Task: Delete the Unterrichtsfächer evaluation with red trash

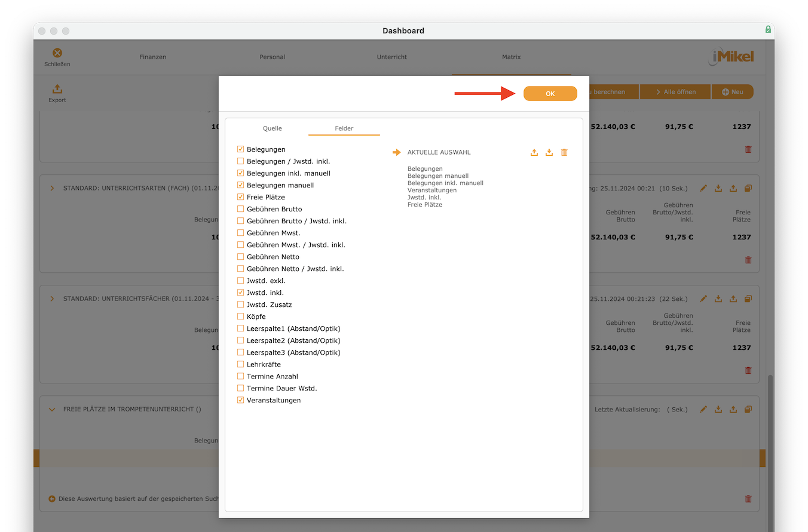Action: click(748, 370)
